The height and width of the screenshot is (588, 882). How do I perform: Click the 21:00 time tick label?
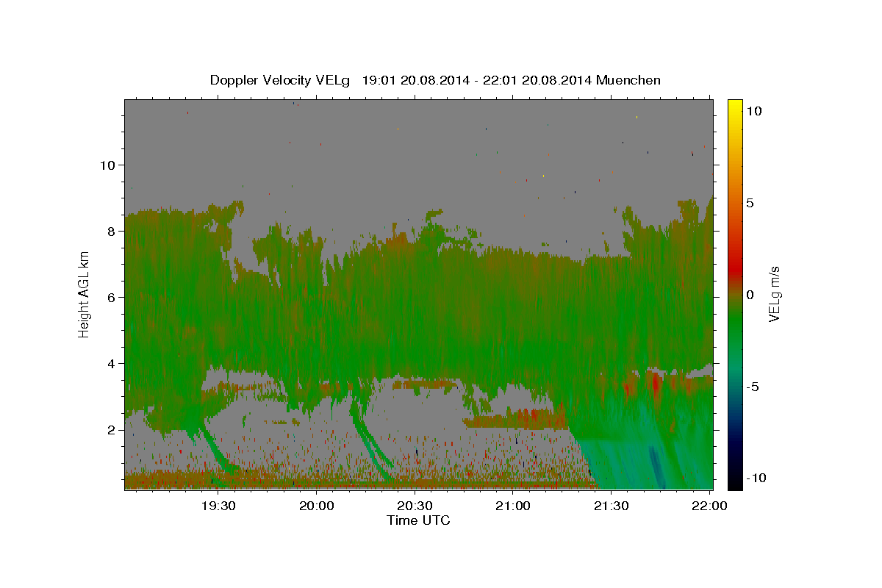(x=513, y=506)
